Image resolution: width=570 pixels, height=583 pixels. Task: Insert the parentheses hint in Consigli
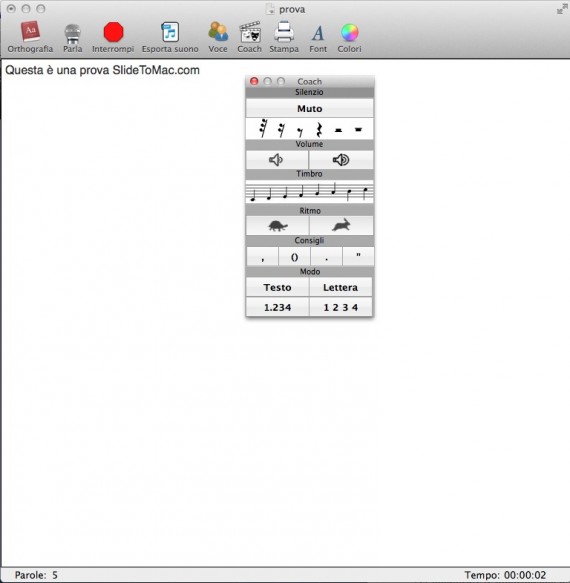[294, 257]
